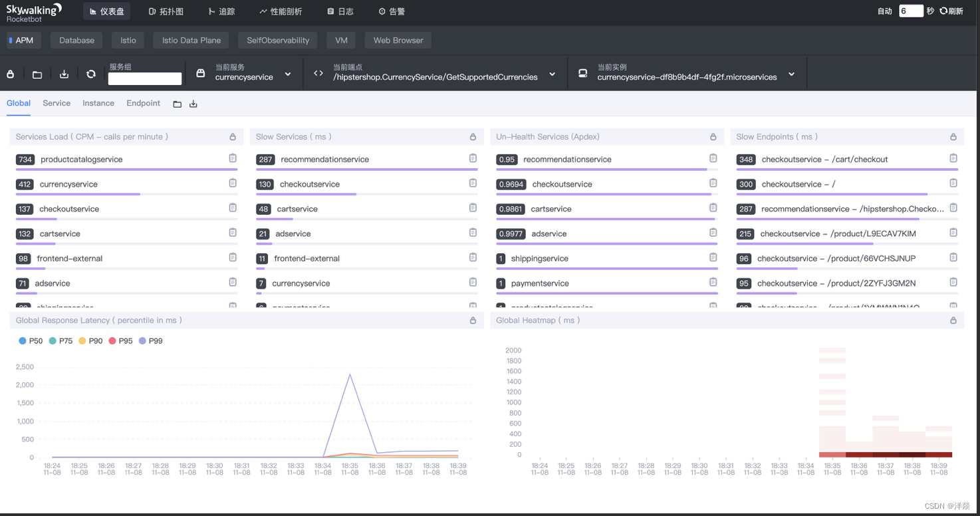The width and height of the screenshot is (980, 516).
Task: Switch to the Instance tab
Action: [98, 103]
